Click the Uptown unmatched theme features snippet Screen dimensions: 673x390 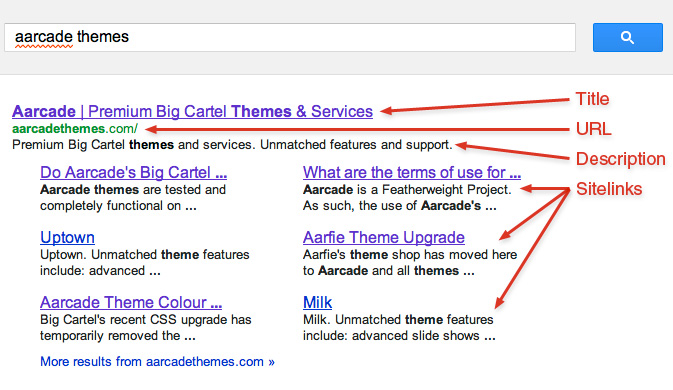[145, 263]
